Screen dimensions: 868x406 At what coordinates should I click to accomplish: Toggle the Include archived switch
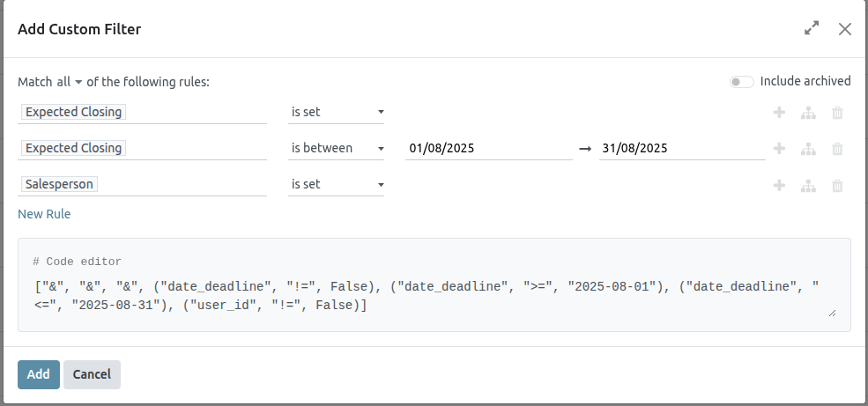741,82
